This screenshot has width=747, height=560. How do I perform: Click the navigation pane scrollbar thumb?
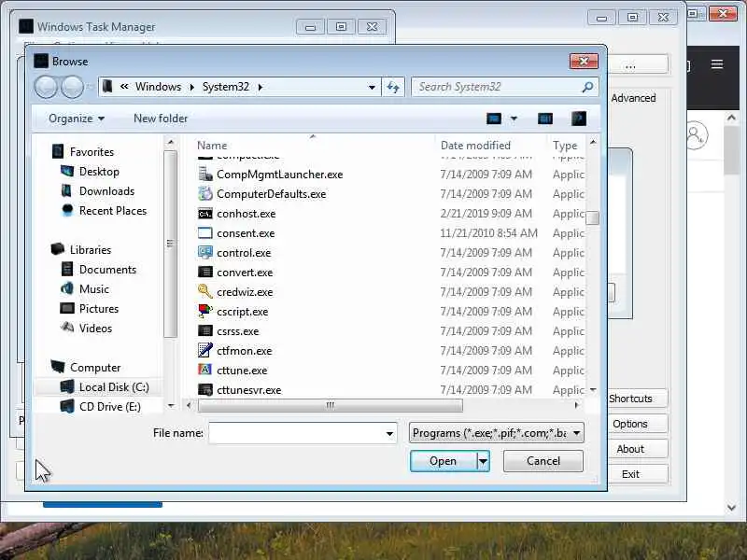coord(170,244)
